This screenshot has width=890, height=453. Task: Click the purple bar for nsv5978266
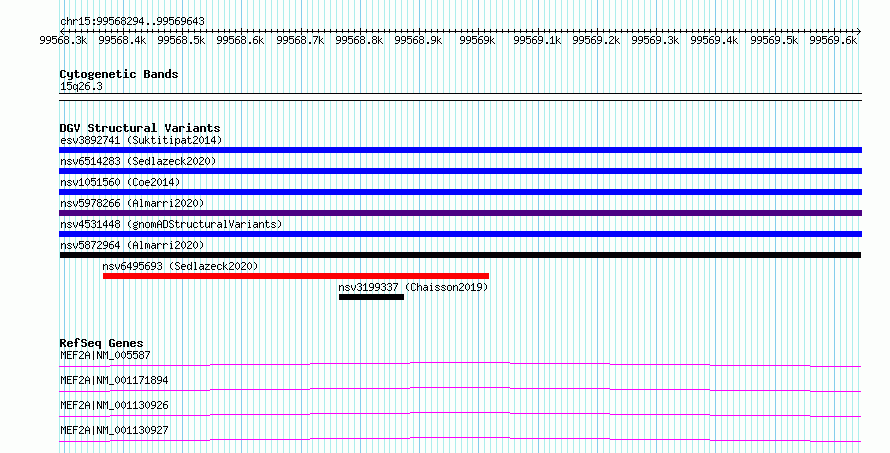[460, 213]
